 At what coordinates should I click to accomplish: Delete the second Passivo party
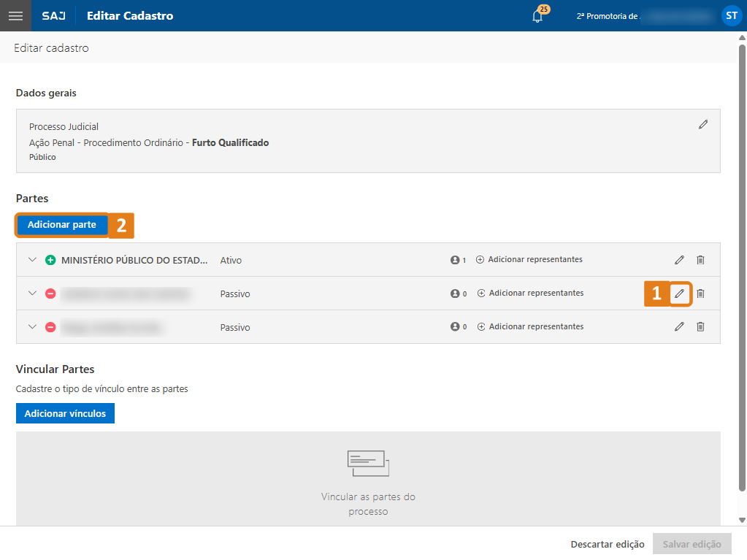tap(700, 327)
